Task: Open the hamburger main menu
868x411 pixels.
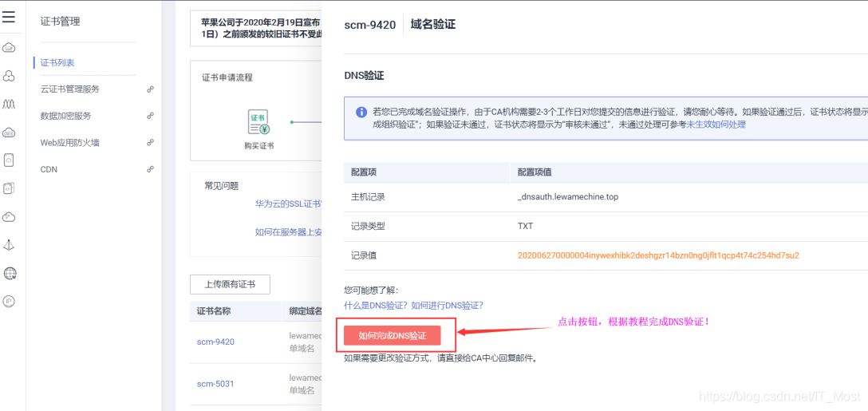Action: [x=8, y=18]
